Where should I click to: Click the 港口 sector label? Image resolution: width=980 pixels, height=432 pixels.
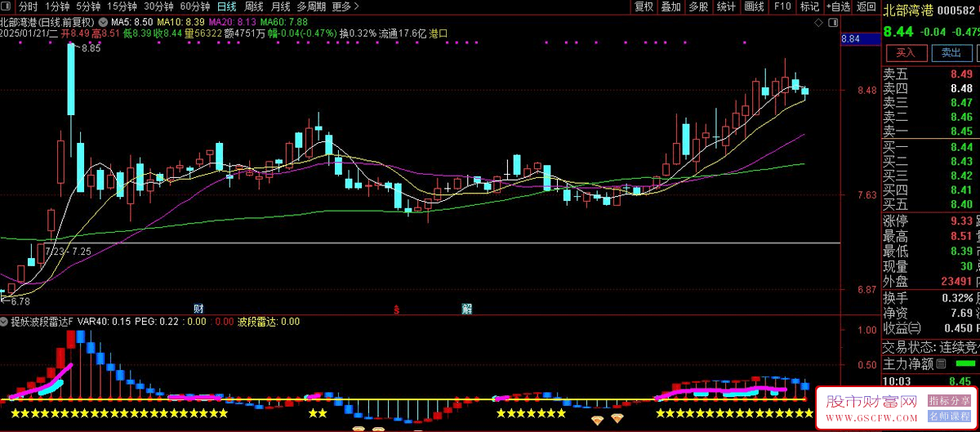pyautogui.click(x=439, y=33)
